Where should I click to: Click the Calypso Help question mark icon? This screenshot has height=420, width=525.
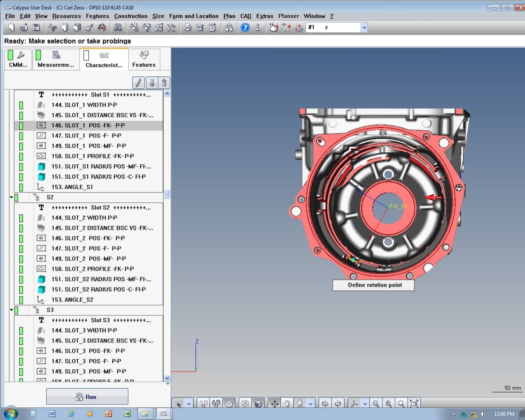(x=245, y=28)
